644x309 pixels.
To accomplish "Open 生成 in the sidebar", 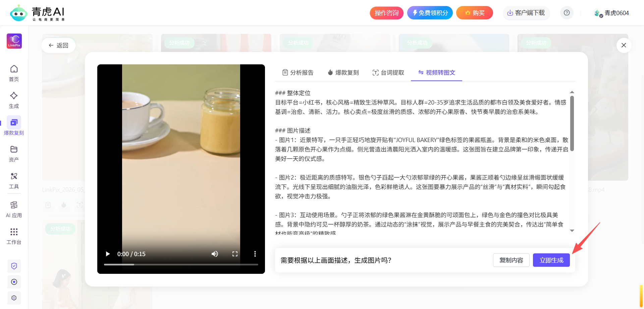I will point(14,100).
